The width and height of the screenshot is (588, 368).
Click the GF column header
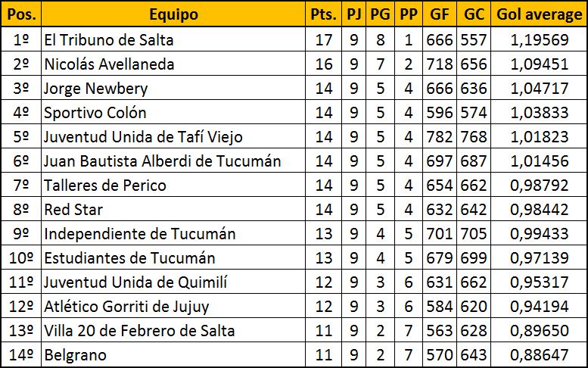(x=439, y=14)
